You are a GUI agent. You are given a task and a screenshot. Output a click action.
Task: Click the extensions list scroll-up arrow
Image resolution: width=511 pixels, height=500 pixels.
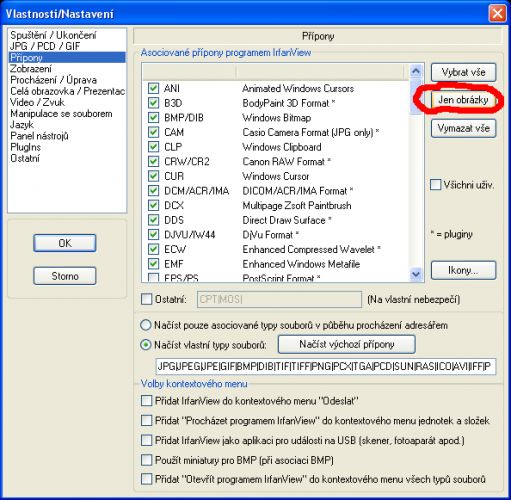416,71
